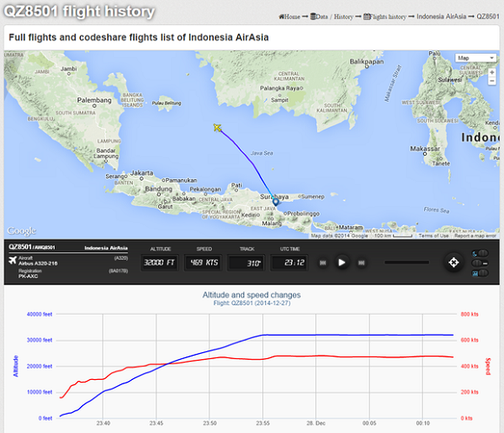The height and width of the screenshot is (433, 504).
Task: Toggle the middle switch with dash icon
Action: point(481,263)
